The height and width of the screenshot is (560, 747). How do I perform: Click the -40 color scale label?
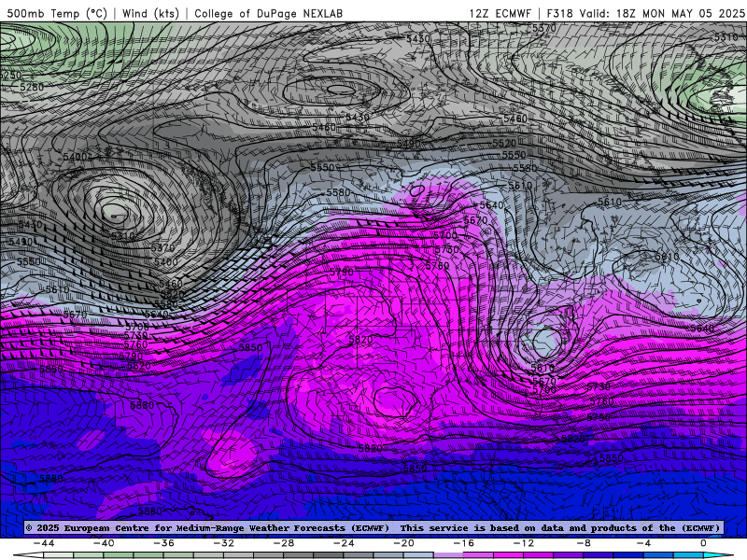104,543
